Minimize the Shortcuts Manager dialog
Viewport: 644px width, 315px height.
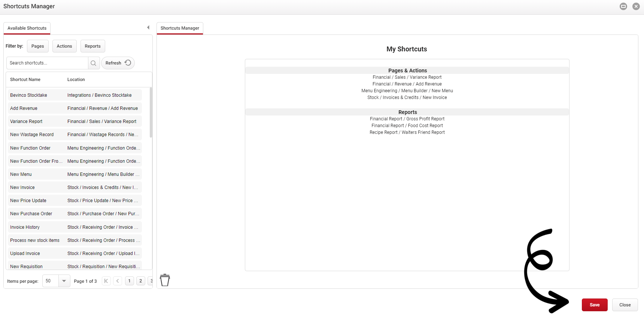point(623,6)
